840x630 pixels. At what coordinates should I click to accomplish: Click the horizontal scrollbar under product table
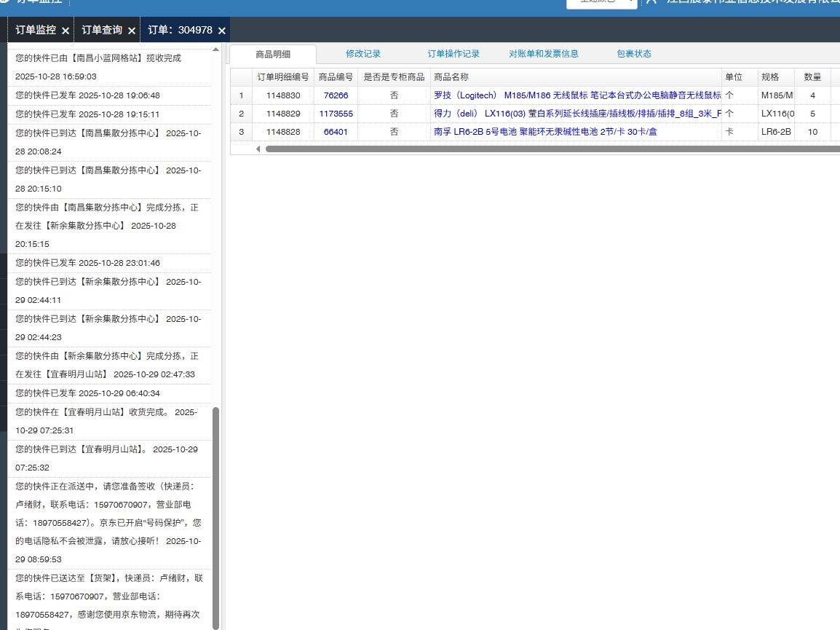546,149
